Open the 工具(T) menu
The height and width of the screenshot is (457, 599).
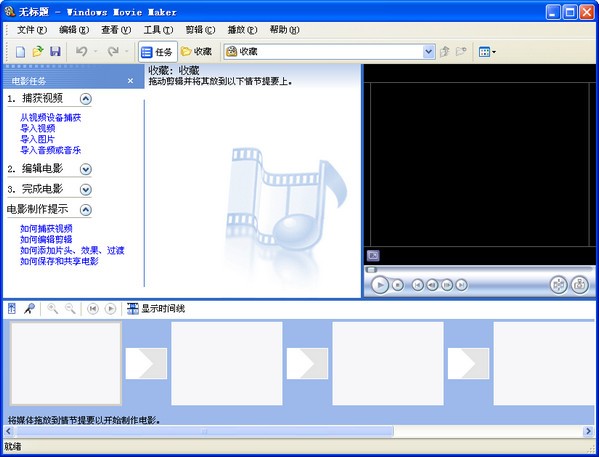point(158,30)
